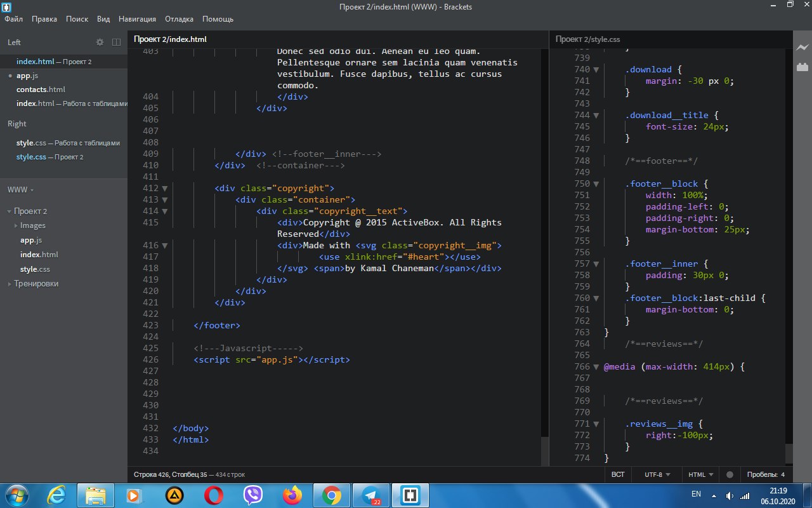Viewport: 812px width, 508px height.
Task: Open Telegram from the taskbar
Action: (x=370, y=495)
